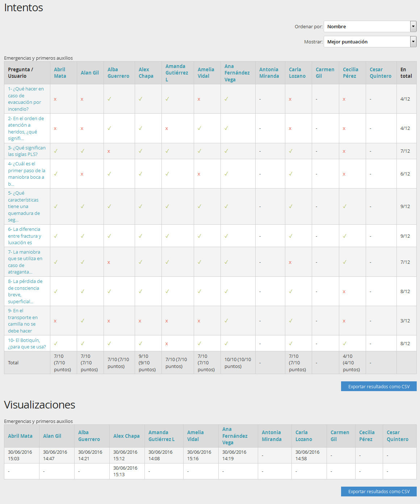Screen dimensions: 420x504
Task: Open Cesar Quintero link in Visualizaciones table
Action: [397, 436]
